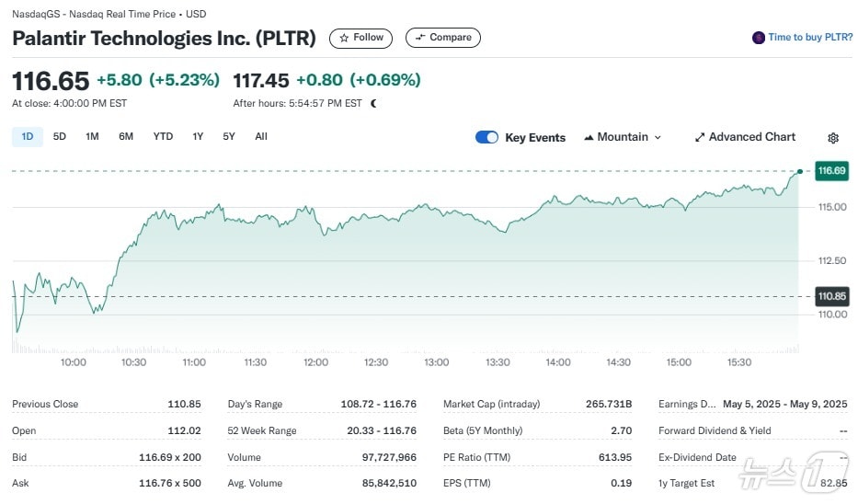Click the after hours moon icon

tap(373, 103)
